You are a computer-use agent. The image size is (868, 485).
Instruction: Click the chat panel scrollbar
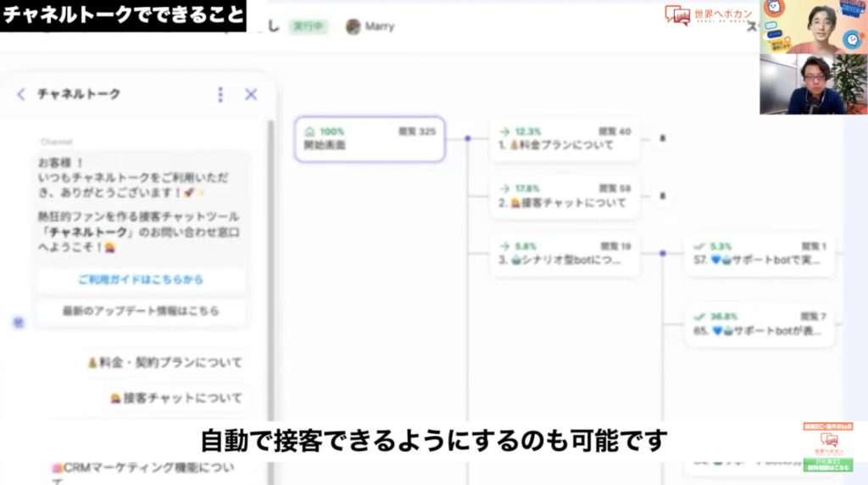click(270, 271)
